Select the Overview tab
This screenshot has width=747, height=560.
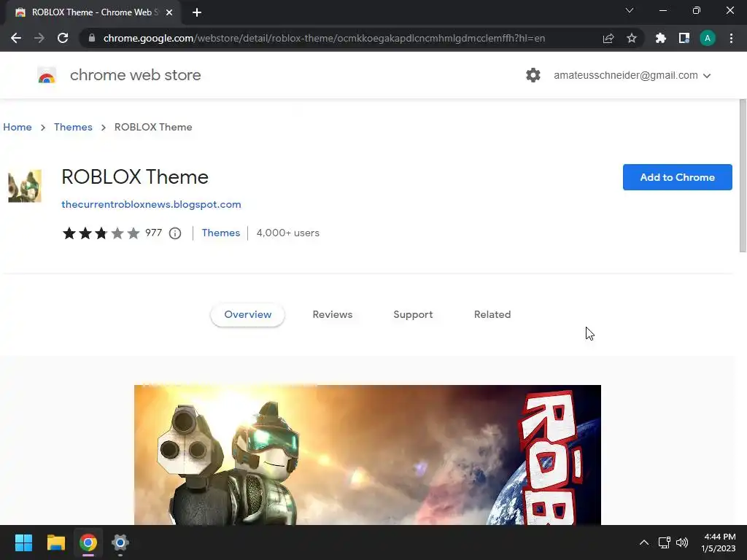[x=248, y=315]
